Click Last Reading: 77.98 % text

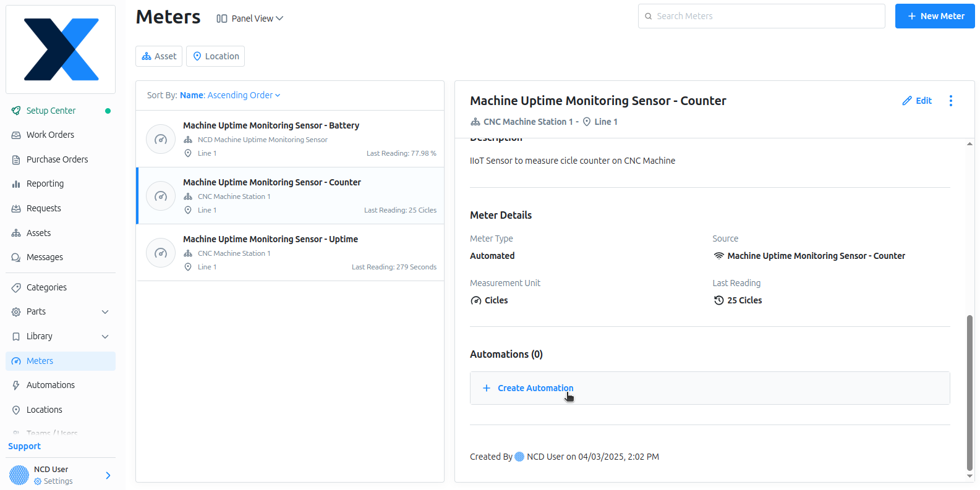point(401,153)
